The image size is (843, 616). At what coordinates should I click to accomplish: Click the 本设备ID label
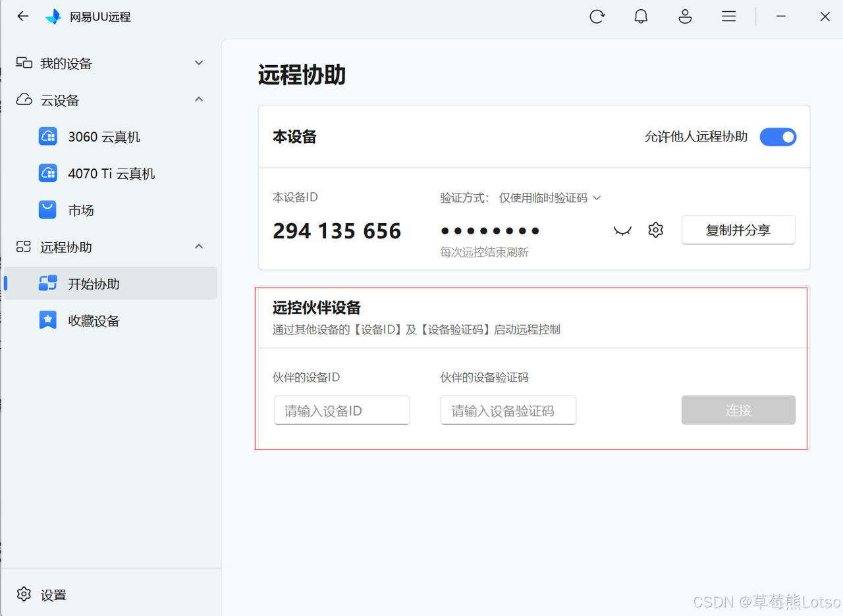296,197
